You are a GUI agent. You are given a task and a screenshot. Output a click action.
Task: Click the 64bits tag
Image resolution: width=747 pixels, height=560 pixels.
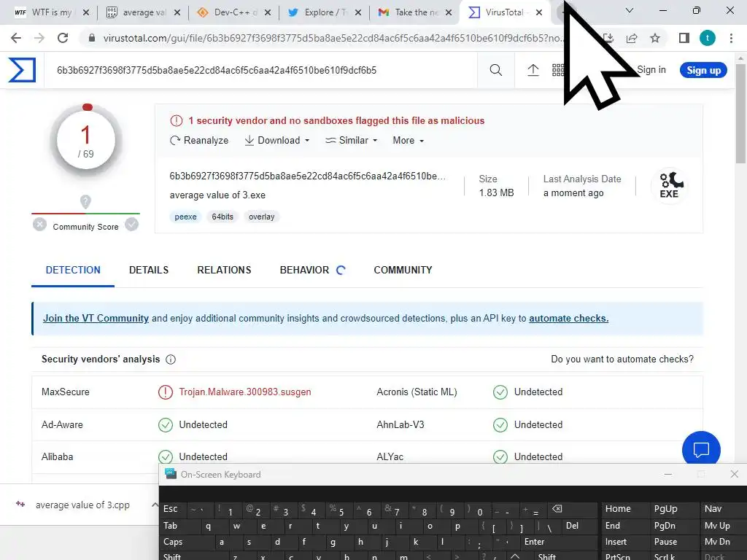pos(222,217)
